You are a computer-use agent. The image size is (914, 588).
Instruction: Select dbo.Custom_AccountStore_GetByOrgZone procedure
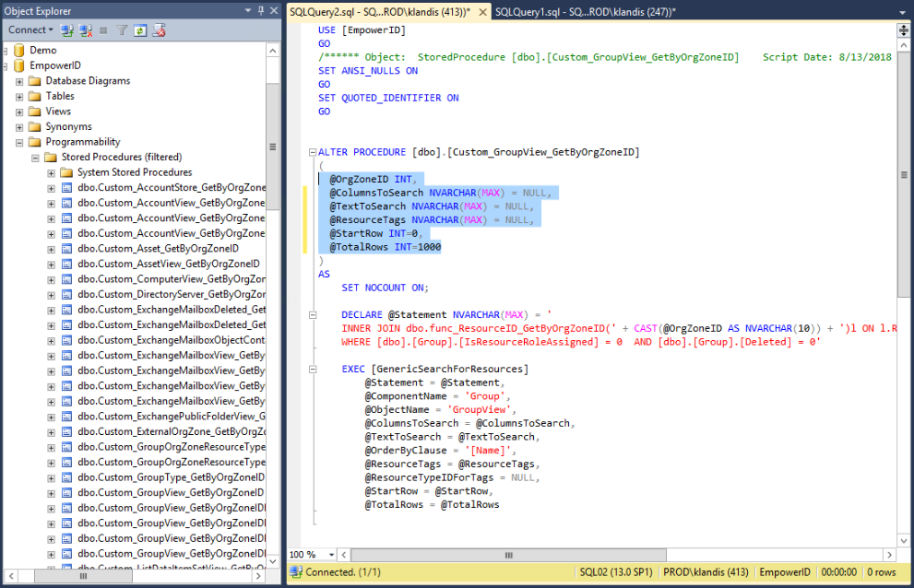pos(172,187)
